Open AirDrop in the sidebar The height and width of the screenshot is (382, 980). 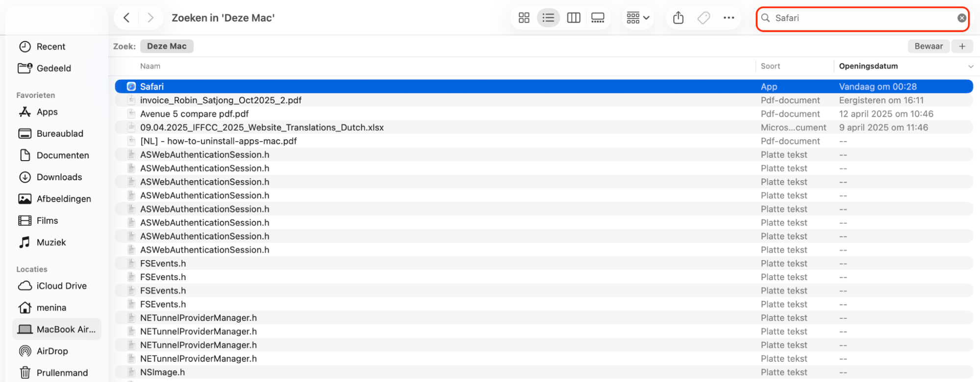(52, 351)
